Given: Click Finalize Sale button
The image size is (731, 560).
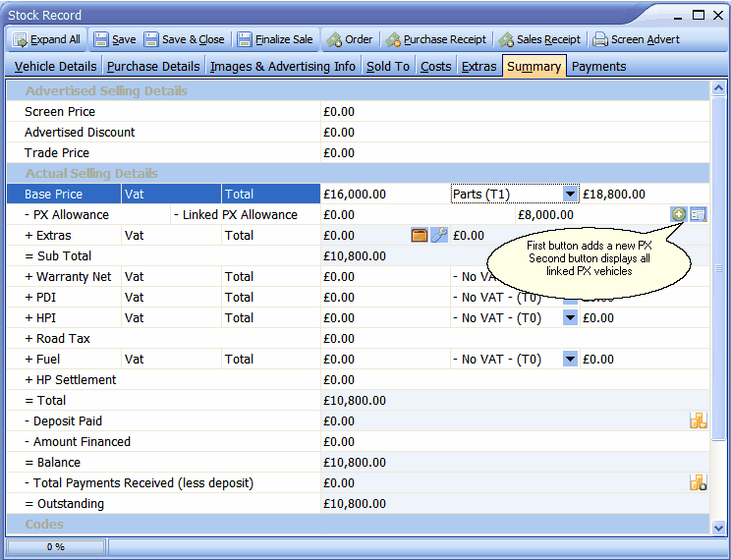Looking at the screenshot, I should tap(275, 39).
